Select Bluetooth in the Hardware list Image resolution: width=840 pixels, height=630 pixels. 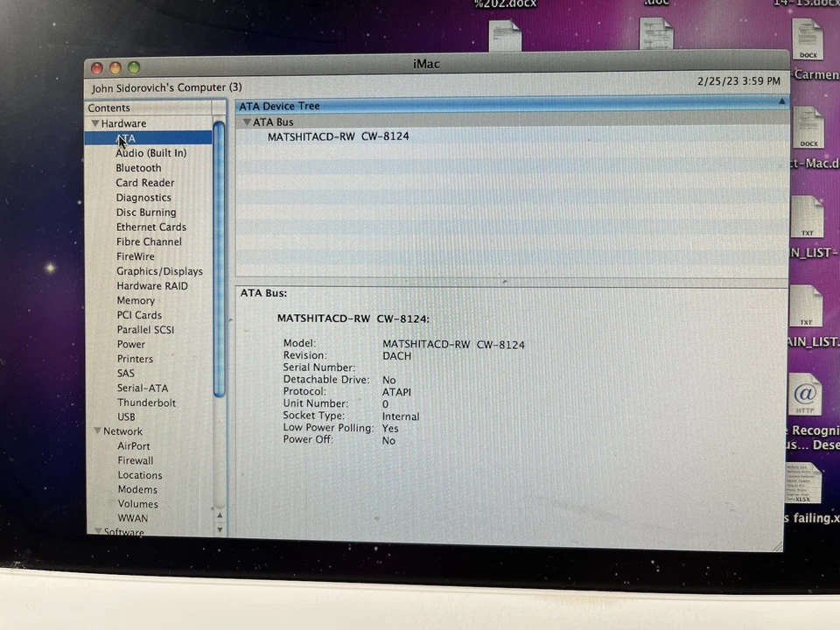tap(138, 168)
